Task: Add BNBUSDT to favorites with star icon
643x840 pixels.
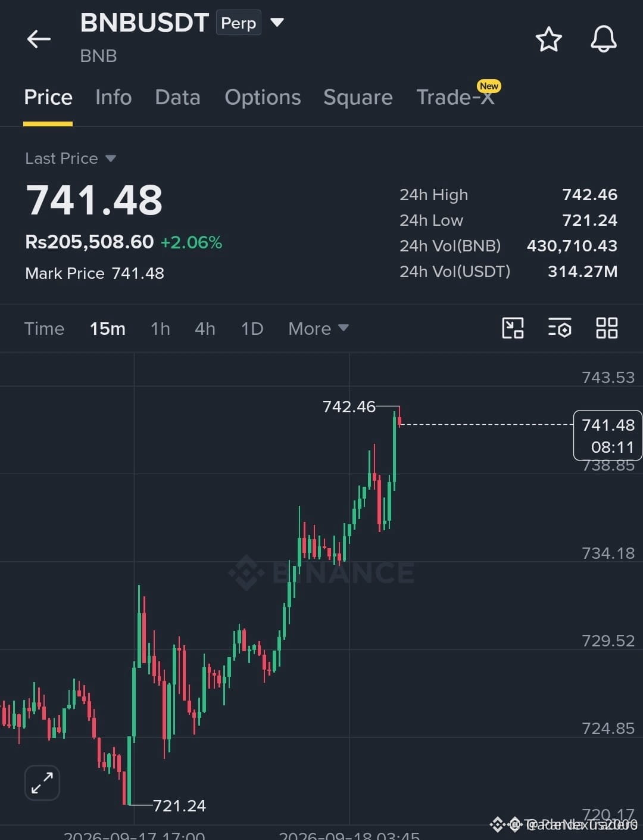Action: pos(548,39)
